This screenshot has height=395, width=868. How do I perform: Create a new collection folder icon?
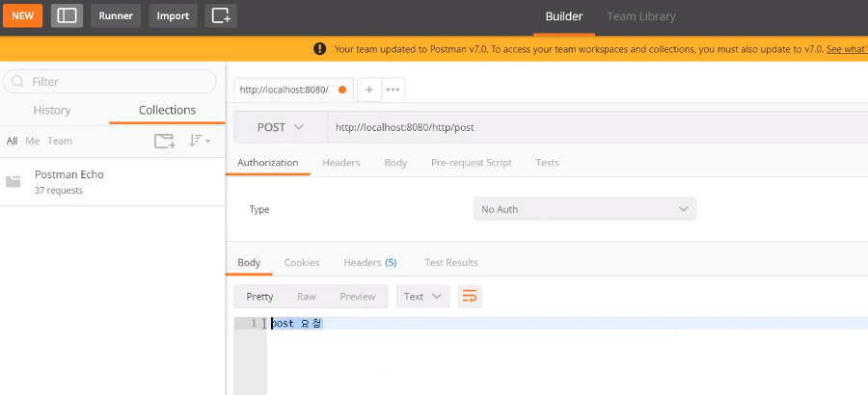pyautogui.click(x=164, y=141)
